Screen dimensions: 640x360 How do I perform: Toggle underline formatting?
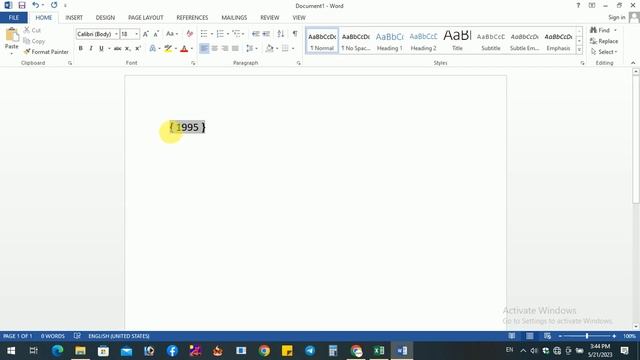click(x=101, y=48)
